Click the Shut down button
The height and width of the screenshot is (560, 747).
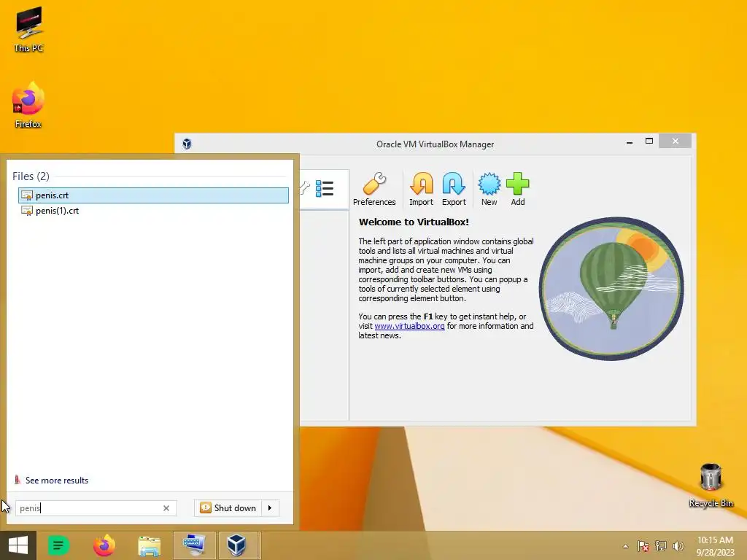228,508
